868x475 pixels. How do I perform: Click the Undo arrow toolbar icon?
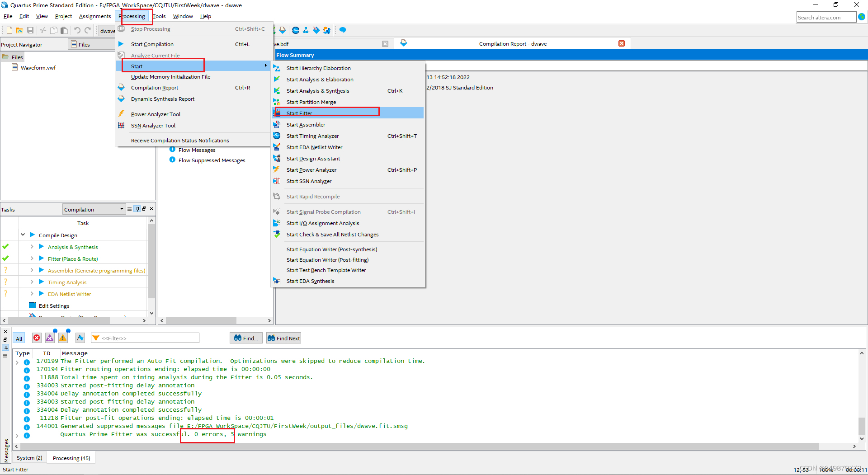pyautogui.click(x=77, y=30)
